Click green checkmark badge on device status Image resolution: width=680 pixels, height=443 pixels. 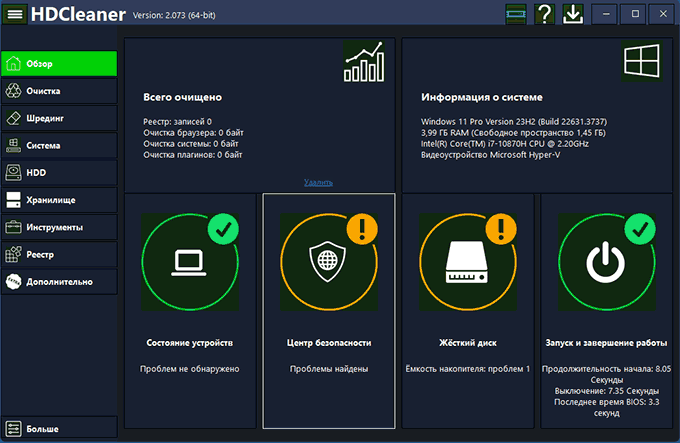pyautogui.click(x=223, y=229)
